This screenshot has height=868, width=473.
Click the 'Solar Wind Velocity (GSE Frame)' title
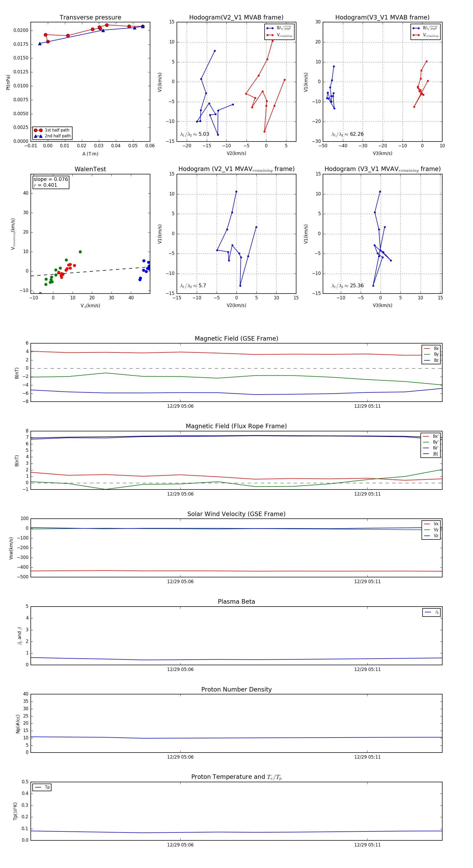236,514
